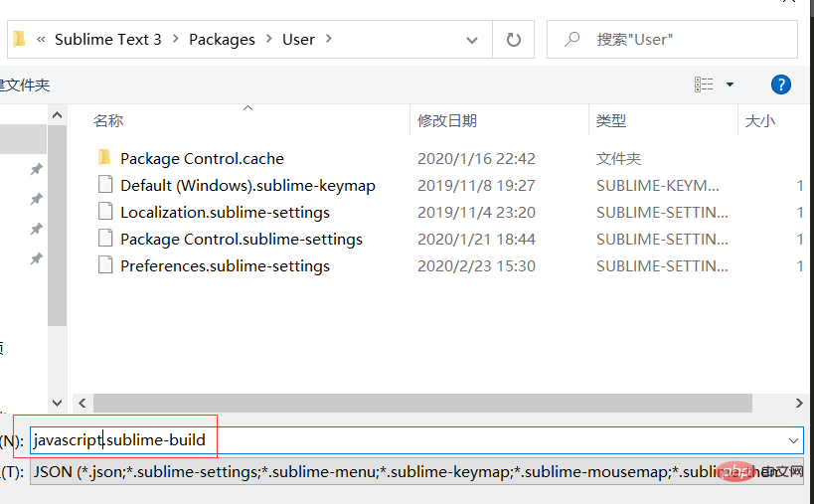
Task: Click the file icon of Default (Windows).sublime-keymap
Action: coord(105,184)
